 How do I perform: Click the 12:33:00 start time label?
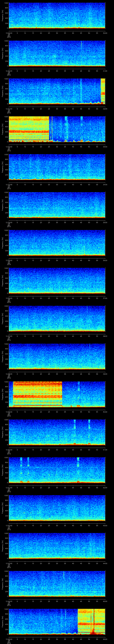pos(9,184)
